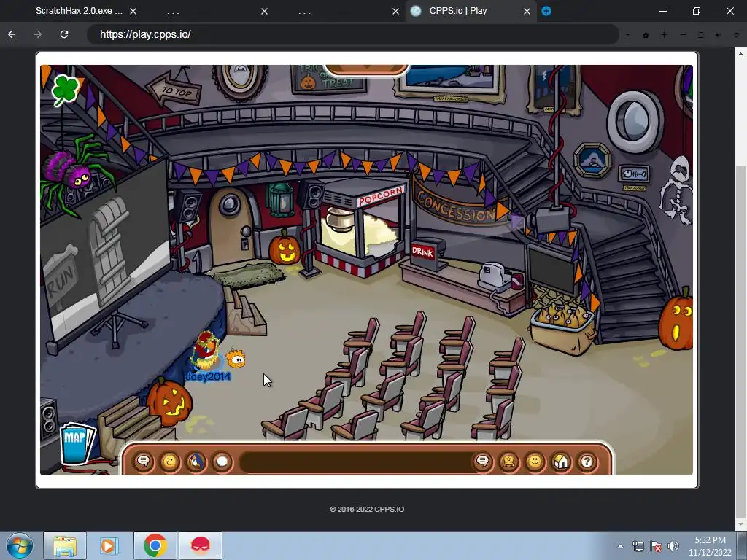The height and width of the screenshot is (560, 747).
Task: Click the Chrome taskbar icon
Action: 155,545
